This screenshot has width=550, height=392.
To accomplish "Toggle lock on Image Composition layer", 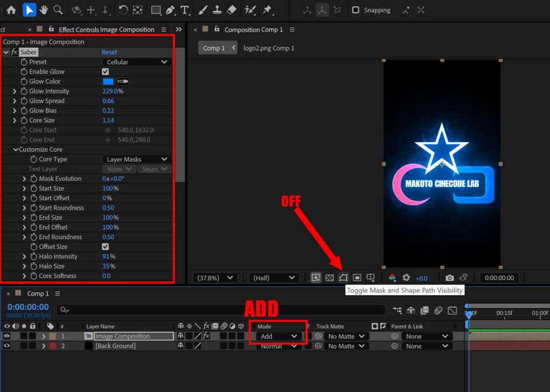I will pyautogui.click(x=32, y=336).
